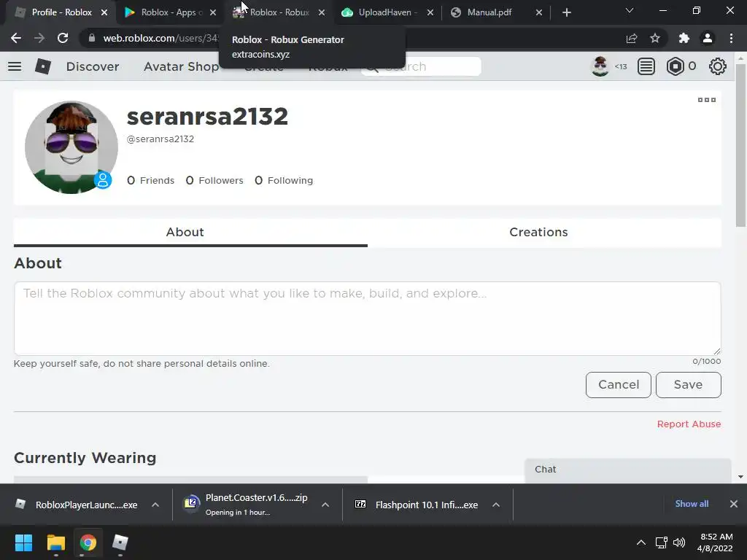Screen dimensions: 747x560
Task: Close the downloads bar
Action: click(734, 504)
